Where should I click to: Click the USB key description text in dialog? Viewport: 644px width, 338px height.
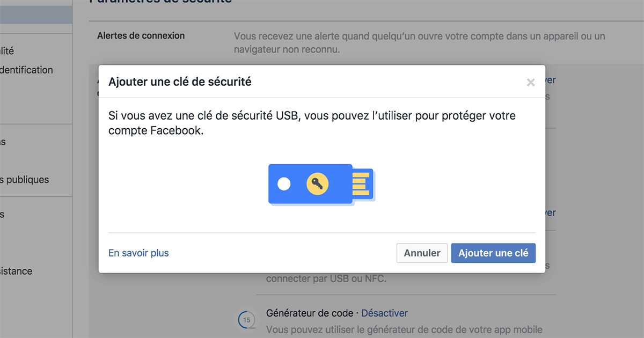click(x=312, y=123)
